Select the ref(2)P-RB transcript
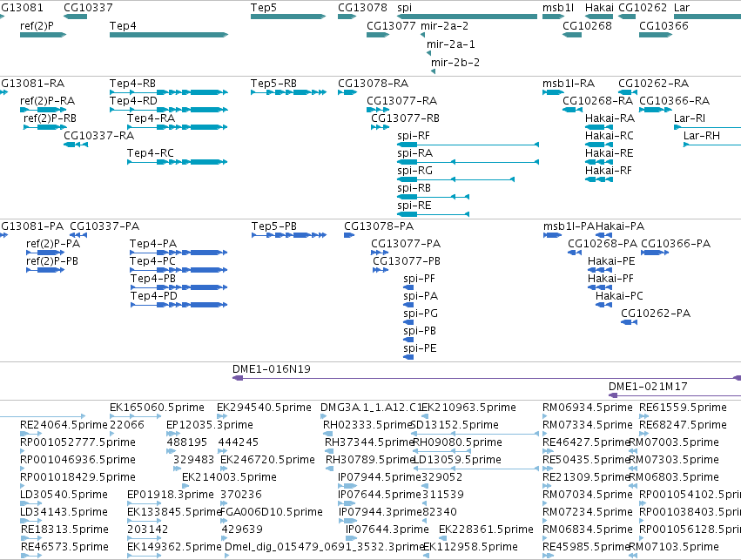Viewport: 741px width, 560px height. tap(44, 127)
